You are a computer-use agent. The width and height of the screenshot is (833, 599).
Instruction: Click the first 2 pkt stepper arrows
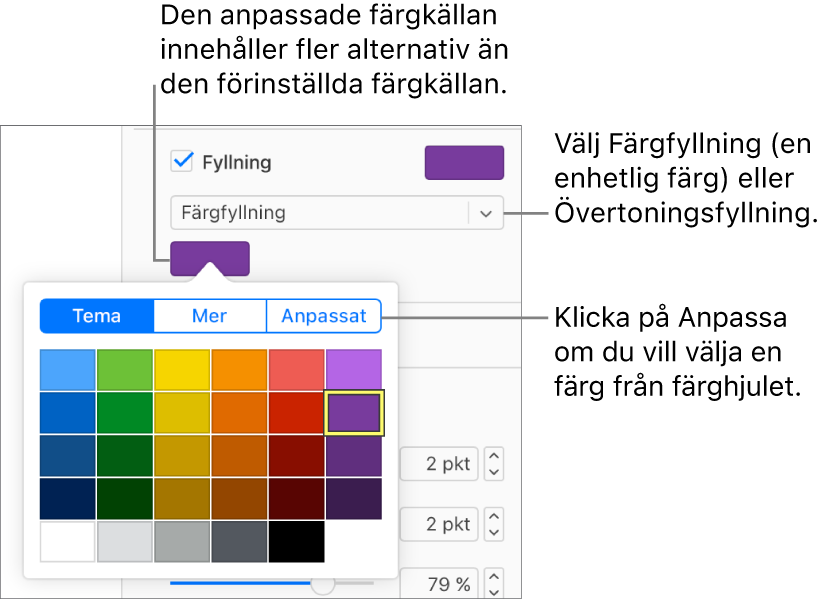tap(494, 464)
